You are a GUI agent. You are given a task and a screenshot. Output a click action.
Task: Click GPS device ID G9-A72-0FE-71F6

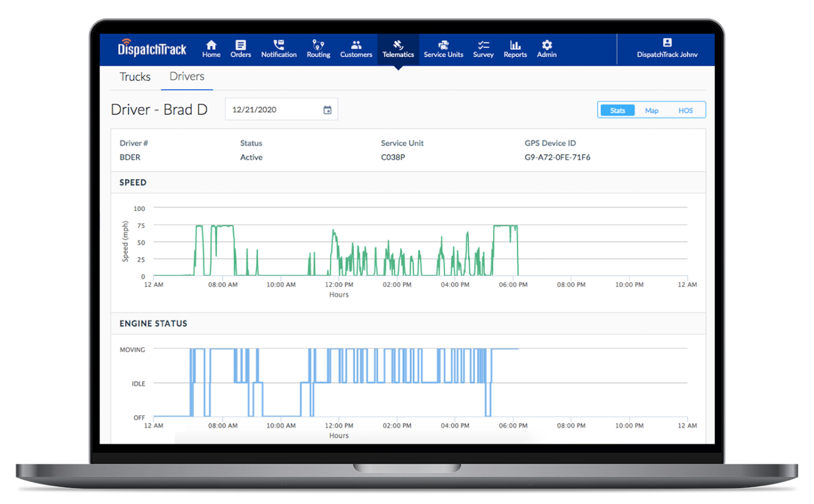pyautogui.click(x=558, y=157)
